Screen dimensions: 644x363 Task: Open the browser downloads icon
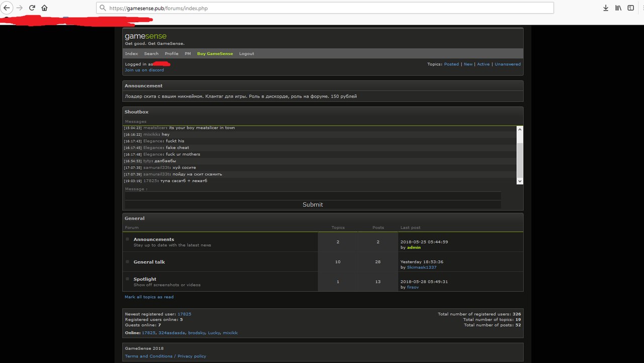tap(606, 8)
